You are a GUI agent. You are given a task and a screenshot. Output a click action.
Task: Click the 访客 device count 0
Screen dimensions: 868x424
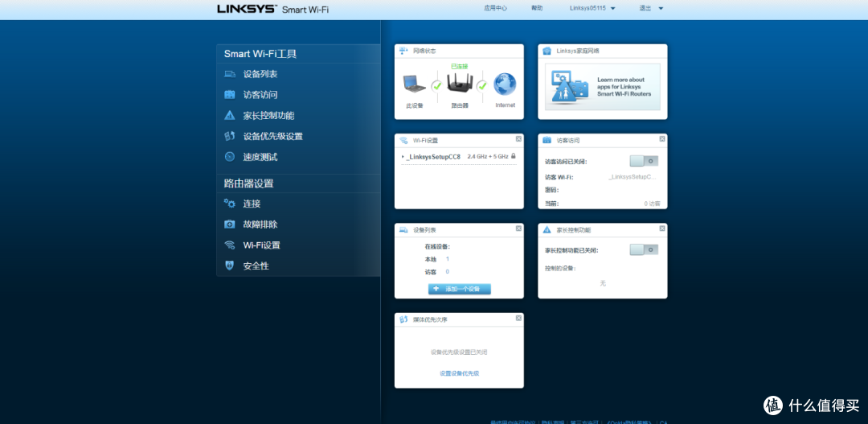448,272
